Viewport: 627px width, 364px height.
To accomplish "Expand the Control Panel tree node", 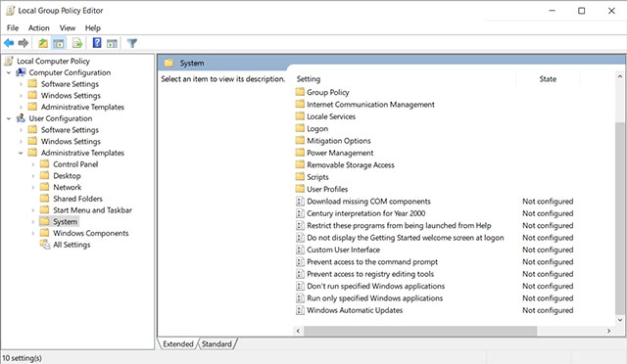I will [x=32, y=164].
